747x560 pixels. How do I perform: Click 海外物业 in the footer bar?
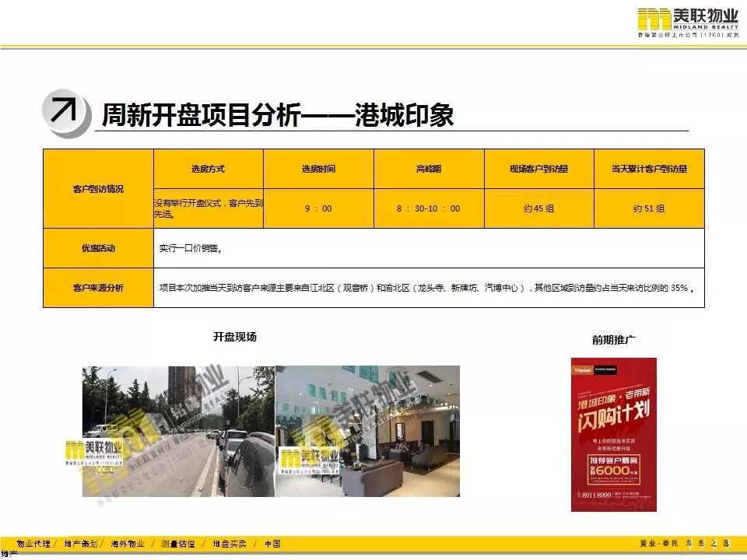[x=128, y=544]
